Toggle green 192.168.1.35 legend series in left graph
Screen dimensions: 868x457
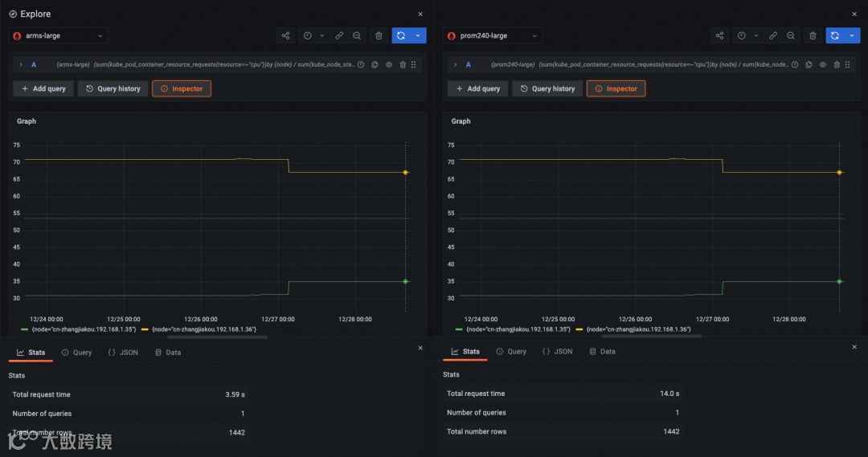pos(79,329)
